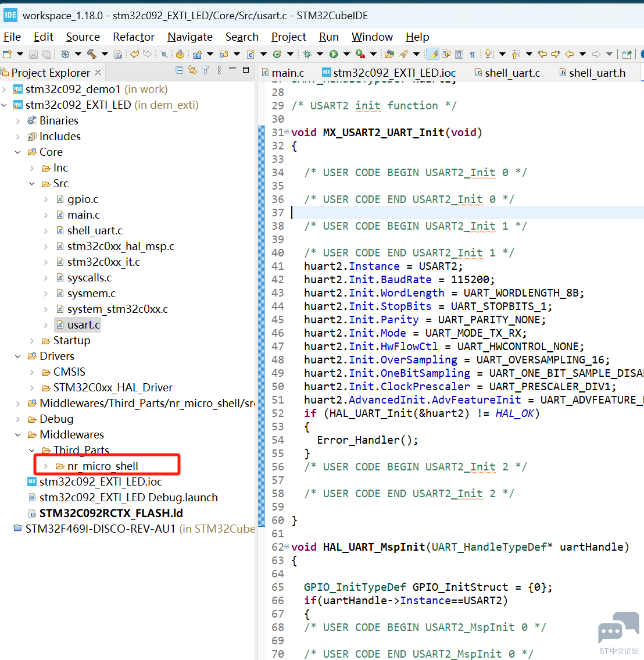Click the Build hammer icon

point(92,54)
